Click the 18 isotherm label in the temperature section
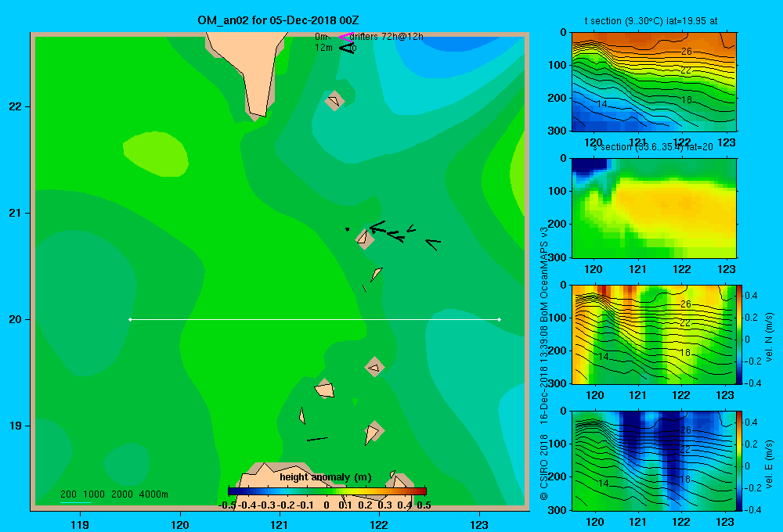 (687, 100)
